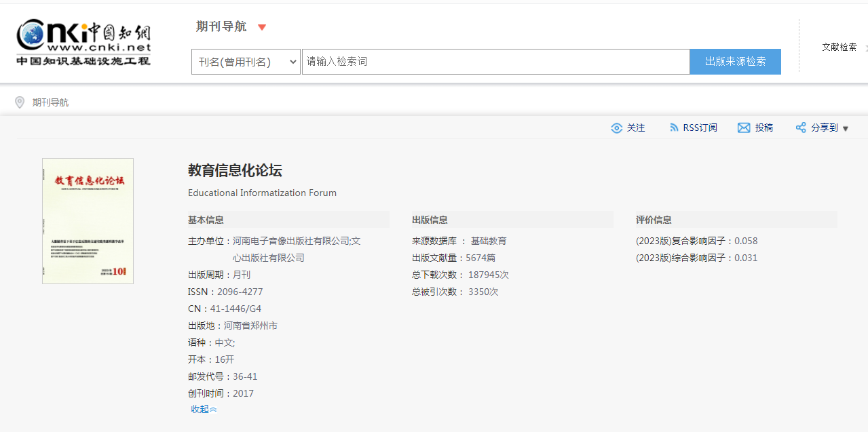868x432 pixels.
Task: Focus the 请输入检索词 search input
Action: coord(495,62)
